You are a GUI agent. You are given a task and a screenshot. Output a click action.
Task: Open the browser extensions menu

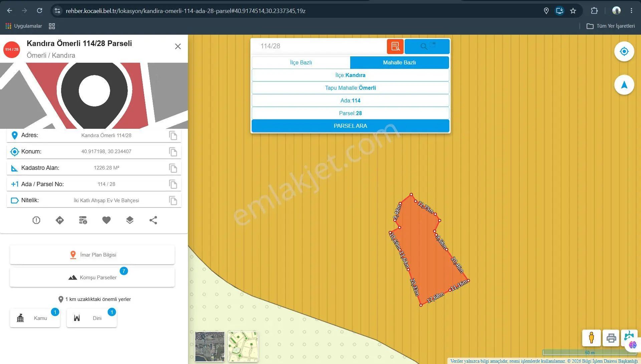tap(594, 11)
